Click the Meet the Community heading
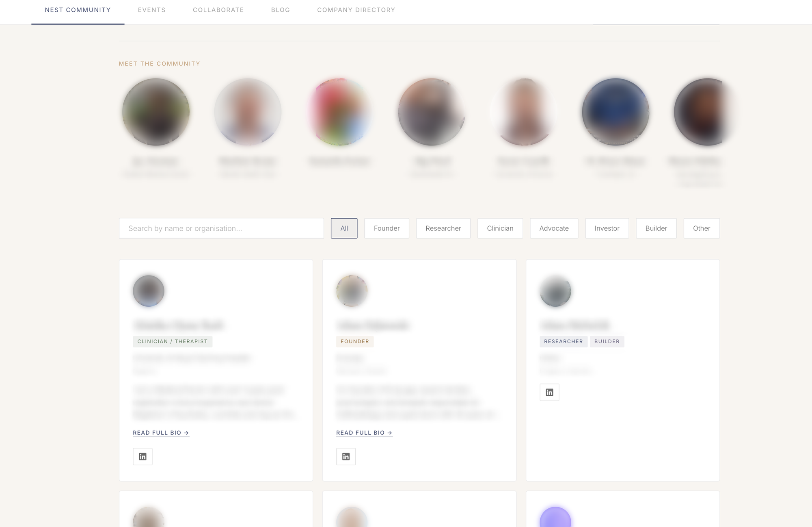Image resolution: width=812 pixels, height=527 pixels. coord(160,64)
